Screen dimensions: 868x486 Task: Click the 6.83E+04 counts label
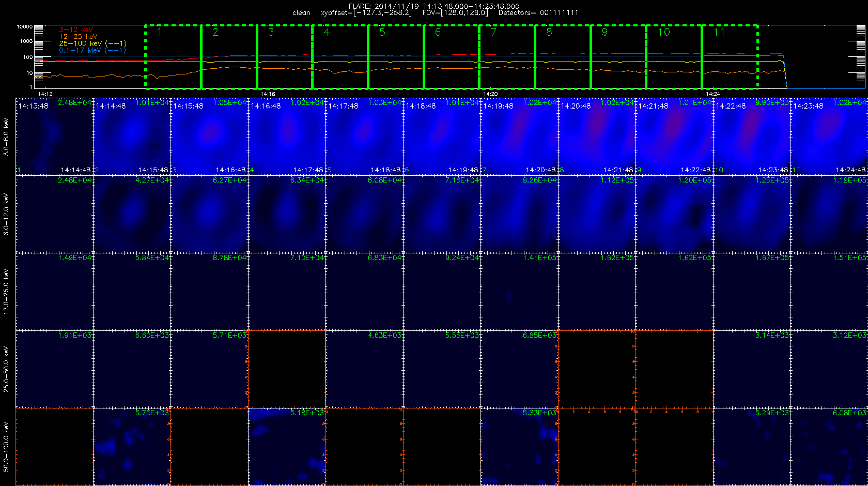click(x=384, y=258)
